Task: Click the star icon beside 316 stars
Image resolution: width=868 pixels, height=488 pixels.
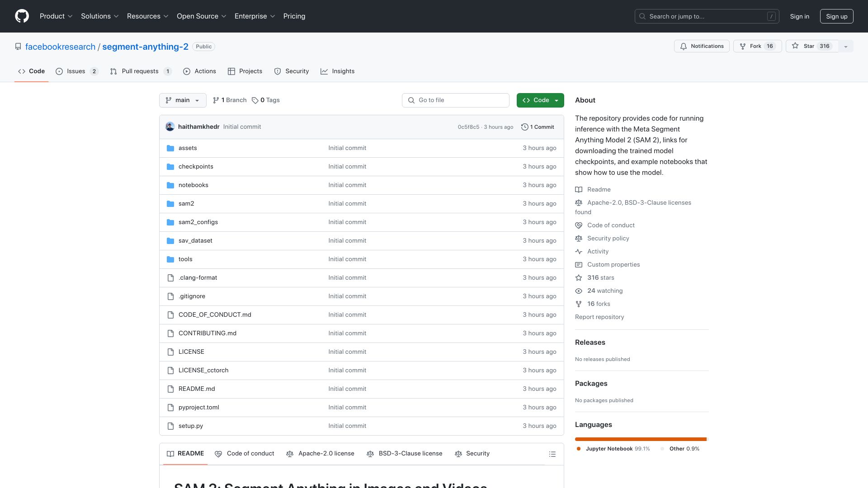Action: click(579, 278)
